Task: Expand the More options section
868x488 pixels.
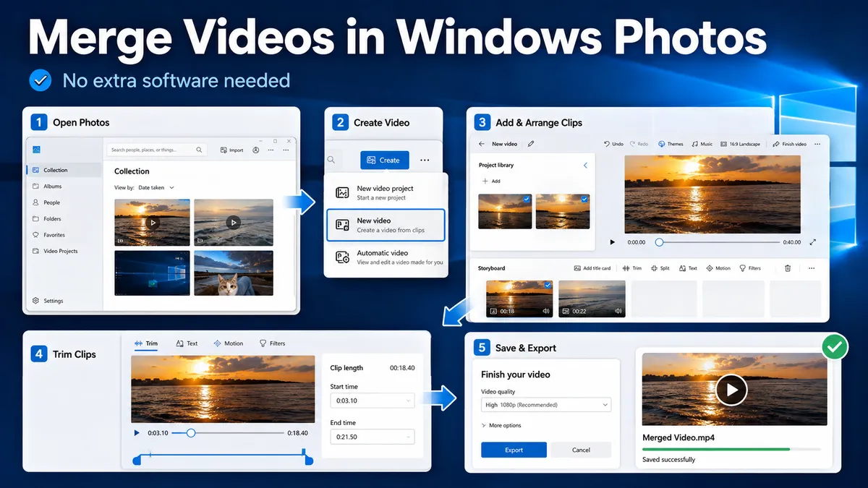Action: point(501,425)
